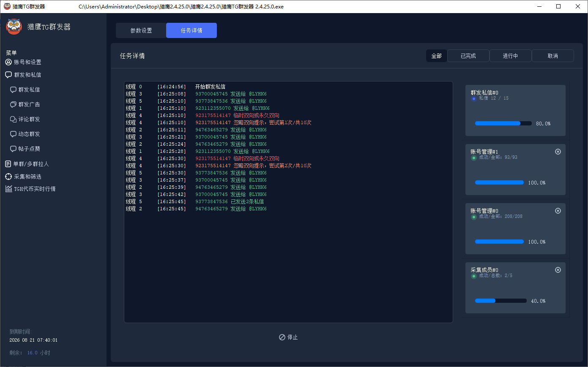Click 账号管理#1 progress bar at 100.0%
The width and height of the screenshot is (588, 367).
(499, 182)
